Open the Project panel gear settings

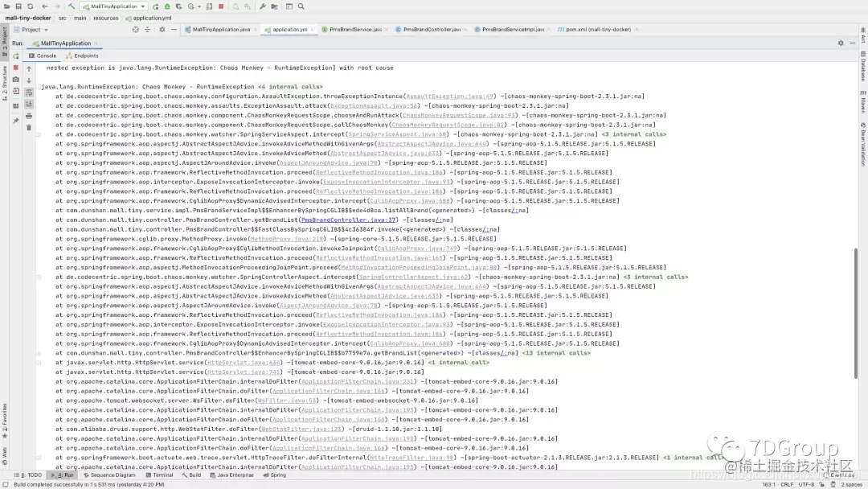coord(162,29)
